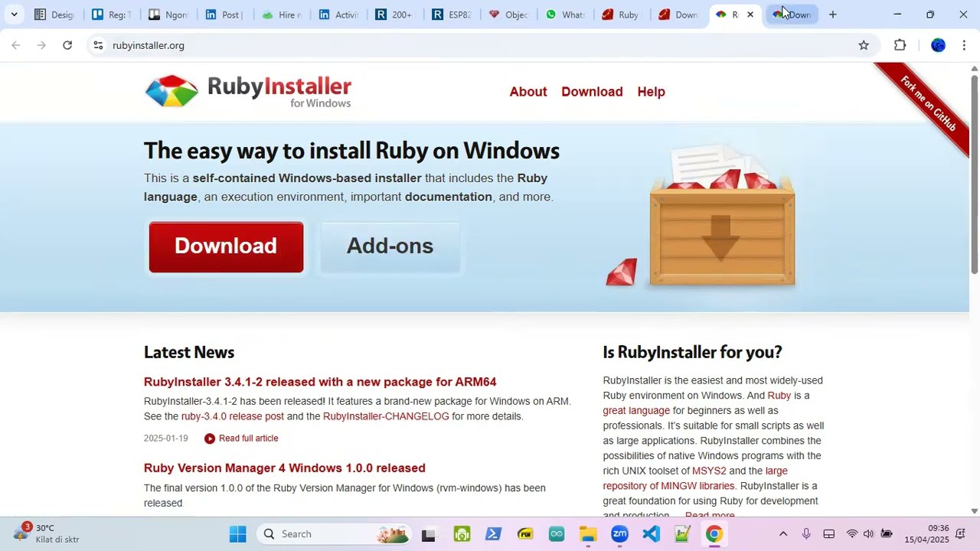Open RubyInstaller 3.4.1-2 released headline

point(320,382)
